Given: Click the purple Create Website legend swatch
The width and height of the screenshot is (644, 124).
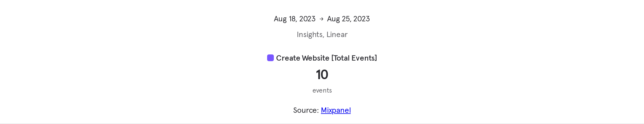Looking at the screenshot, I should (x=270, y=58).
